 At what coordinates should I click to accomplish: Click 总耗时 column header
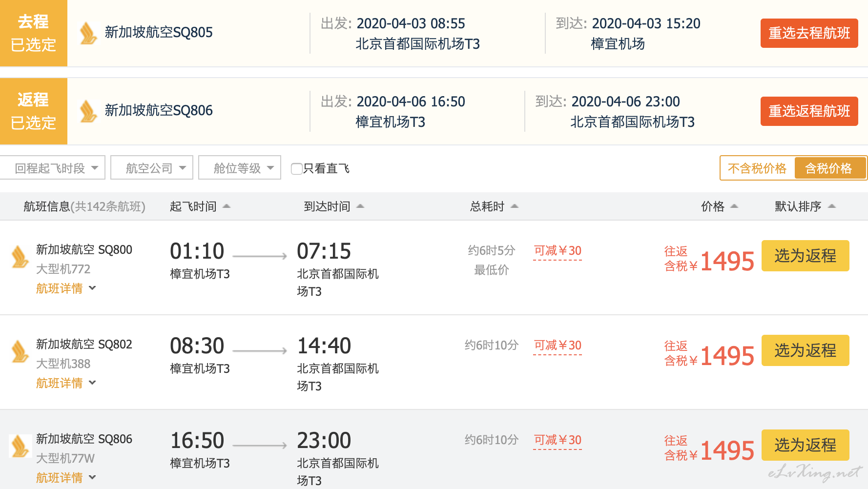(487, 206)
